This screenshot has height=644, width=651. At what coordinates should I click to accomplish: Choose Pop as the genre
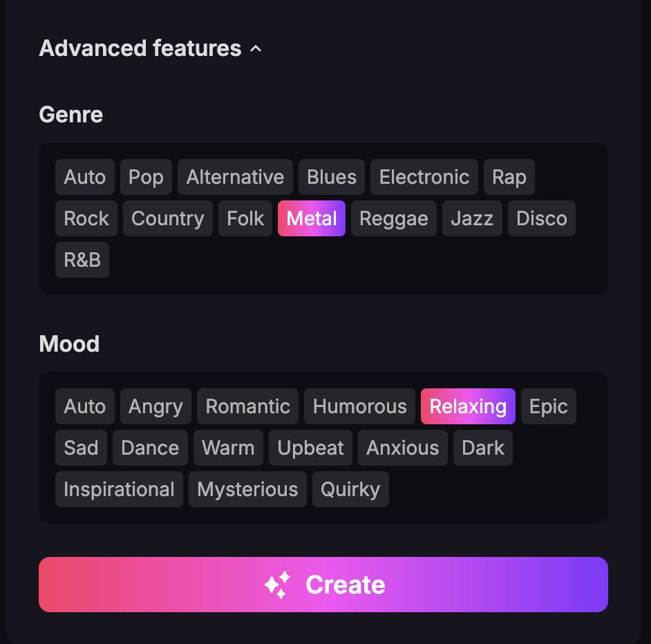[146, 177]
